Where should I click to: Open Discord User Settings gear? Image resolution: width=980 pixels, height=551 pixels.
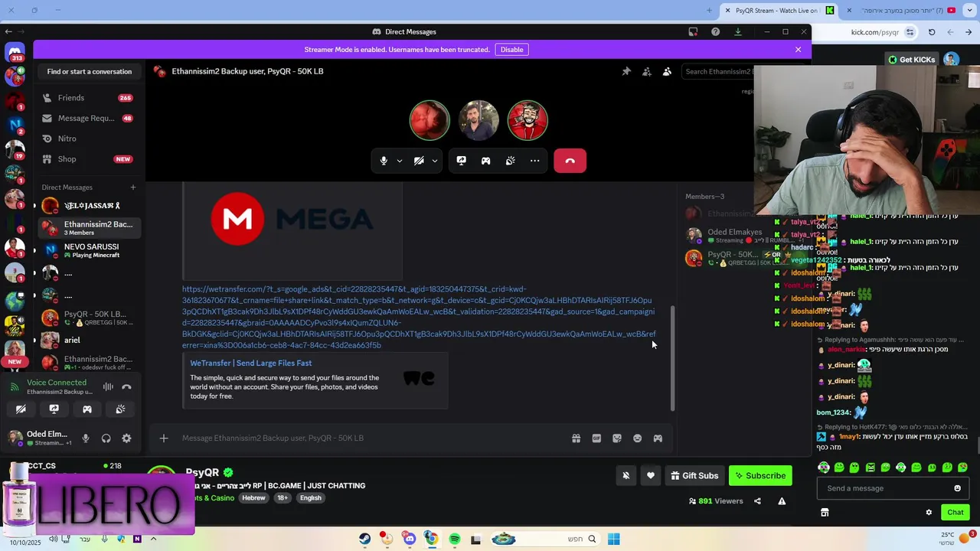(x=126, y=439)
